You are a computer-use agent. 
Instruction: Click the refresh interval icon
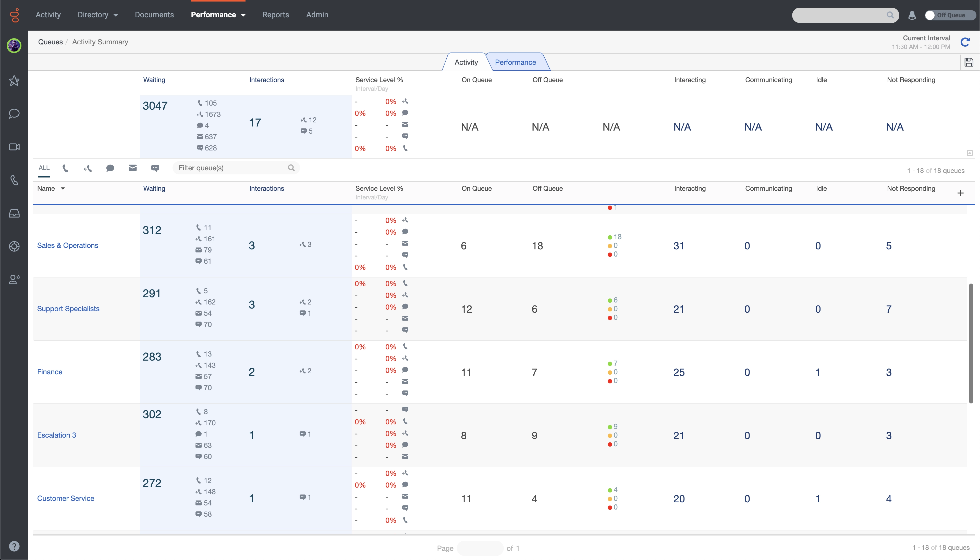965,42
